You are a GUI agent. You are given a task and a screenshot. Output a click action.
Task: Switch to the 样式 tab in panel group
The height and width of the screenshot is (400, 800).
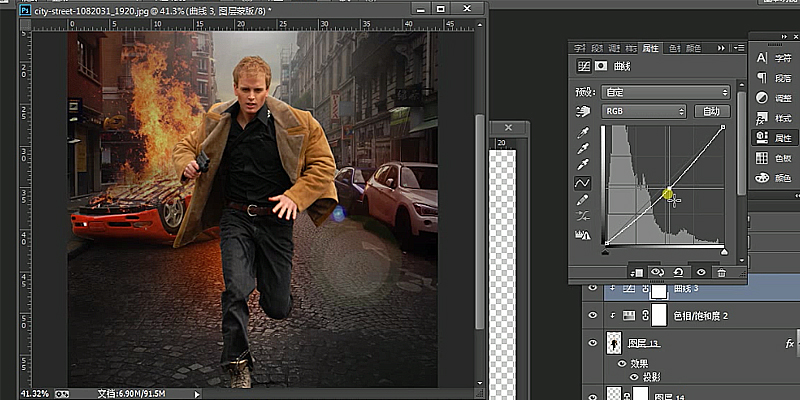(x=631, y=48)
